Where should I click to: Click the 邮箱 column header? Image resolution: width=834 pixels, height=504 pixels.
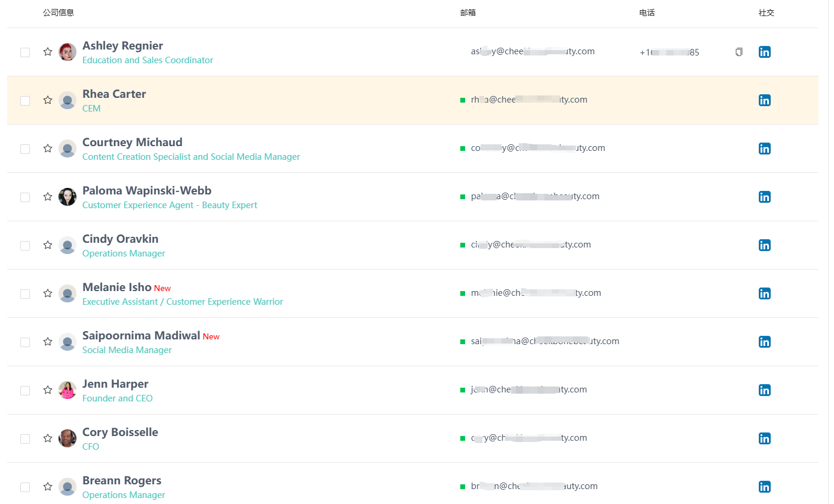tap(468, 13)
